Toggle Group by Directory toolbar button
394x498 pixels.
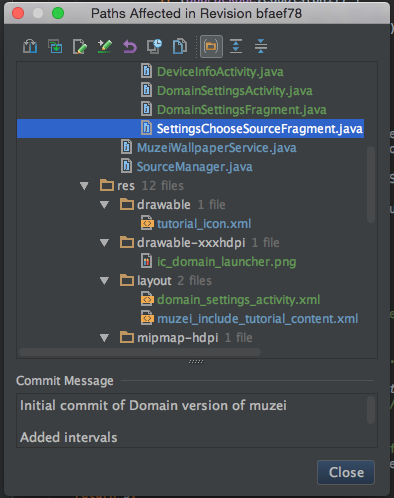tap(211, 46)
